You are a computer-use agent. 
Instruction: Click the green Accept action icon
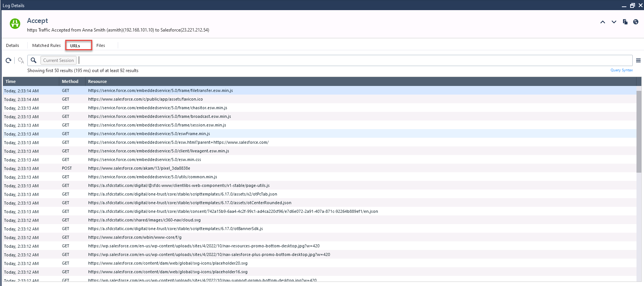pyautogui.click(x=15, y=24)
